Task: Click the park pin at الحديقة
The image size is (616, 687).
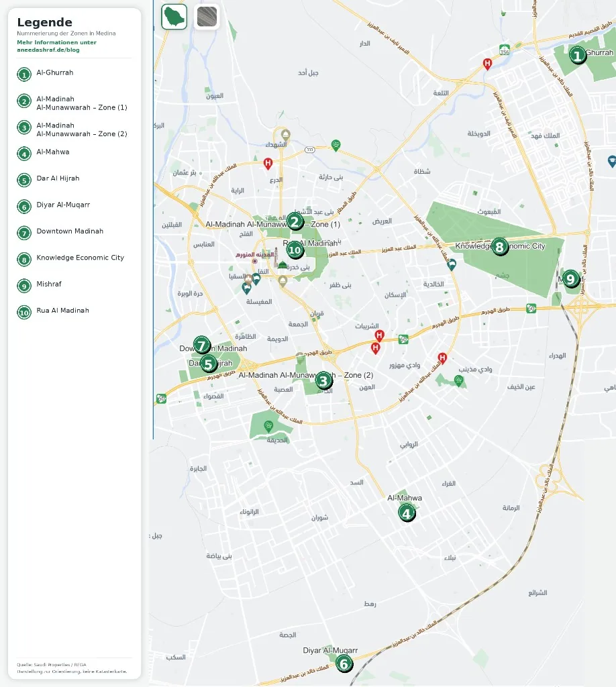Action: click(268, 426)
